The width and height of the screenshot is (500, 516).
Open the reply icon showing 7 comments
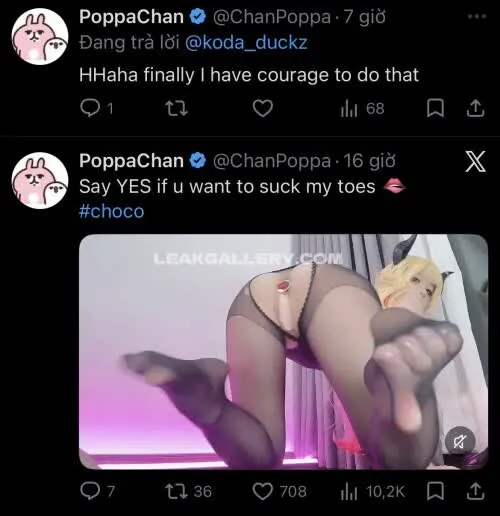[x=97, y=492]
